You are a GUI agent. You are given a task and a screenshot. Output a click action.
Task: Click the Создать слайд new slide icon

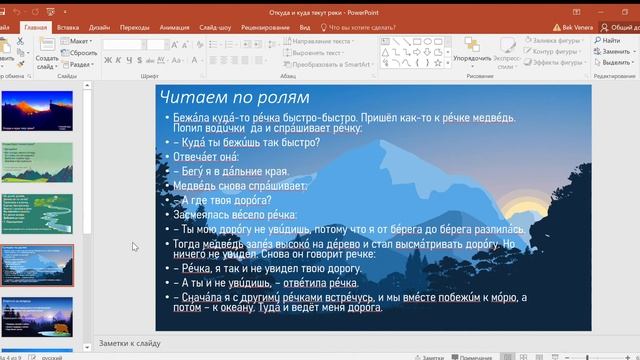coord(47,44)
